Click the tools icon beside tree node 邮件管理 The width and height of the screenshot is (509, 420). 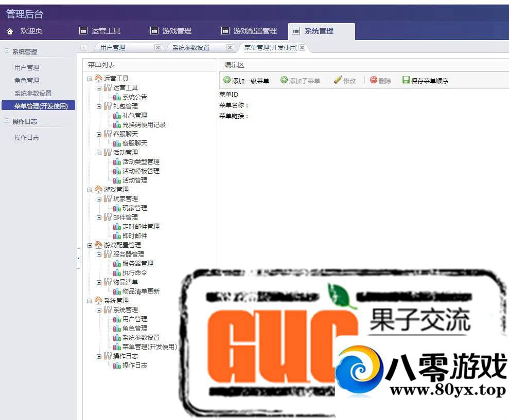tap(108, 217)
